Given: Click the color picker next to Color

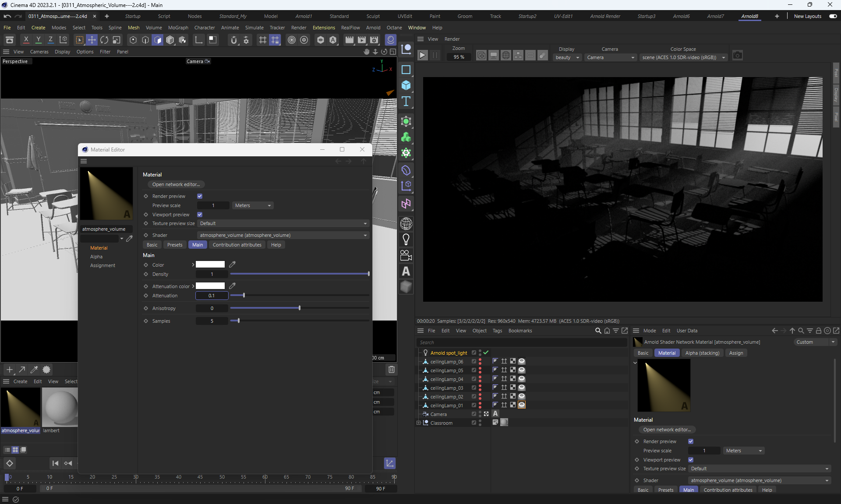Looking at the screenshot, I should coord(233,264).
